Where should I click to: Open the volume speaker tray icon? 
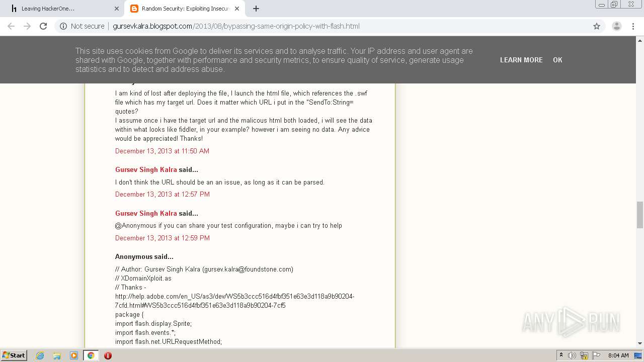pyautogui.click(x=572, y=355)
